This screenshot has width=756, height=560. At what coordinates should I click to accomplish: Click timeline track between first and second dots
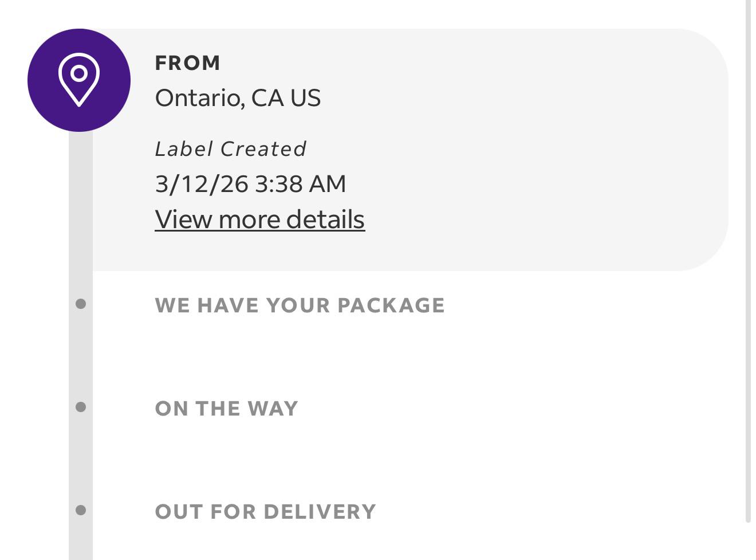tap(81, 355)
